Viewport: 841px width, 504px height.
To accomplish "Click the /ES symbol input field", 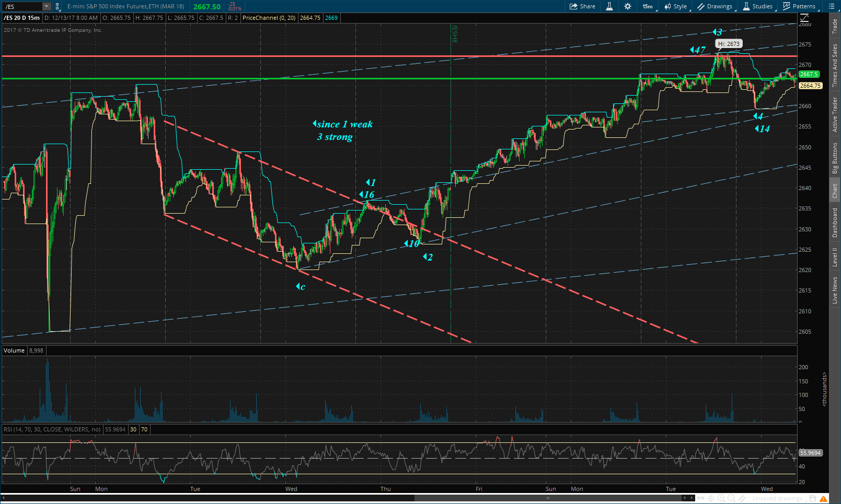I will pyautogui.click(x=22, y=6).
